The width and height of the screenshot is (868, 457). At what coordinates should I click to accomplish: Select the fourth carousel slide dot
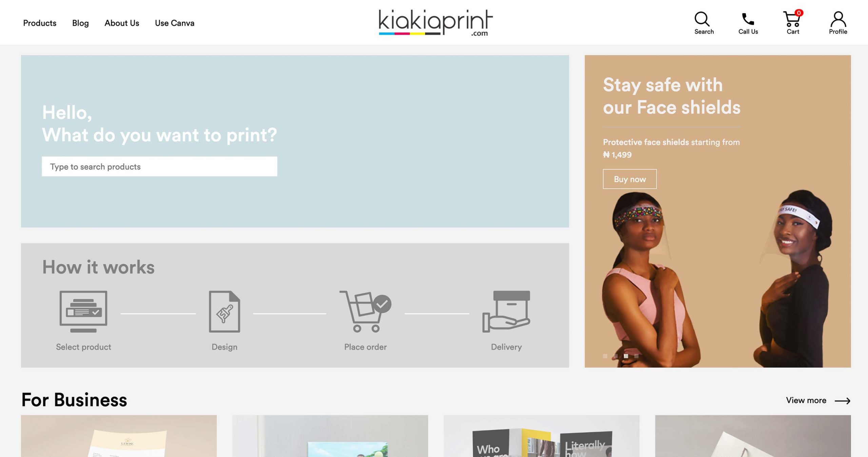pyautogui.click(x=636, y=356)
